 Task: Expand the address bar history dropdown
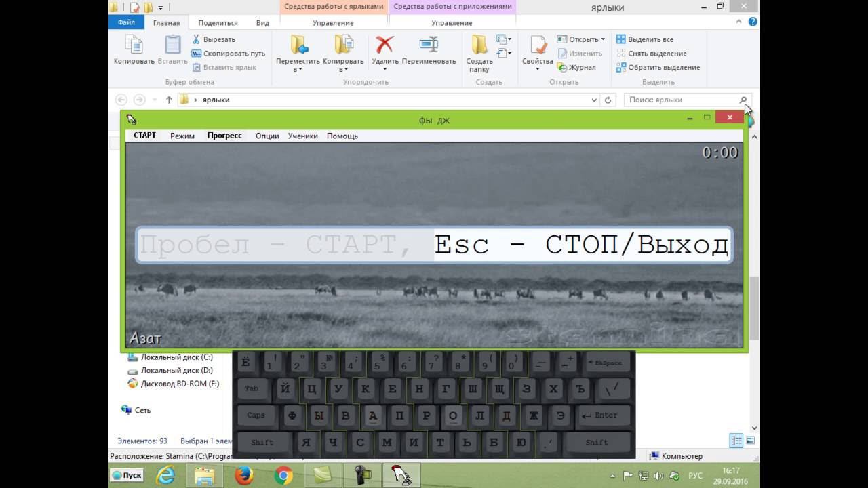[x=595, y=100]
